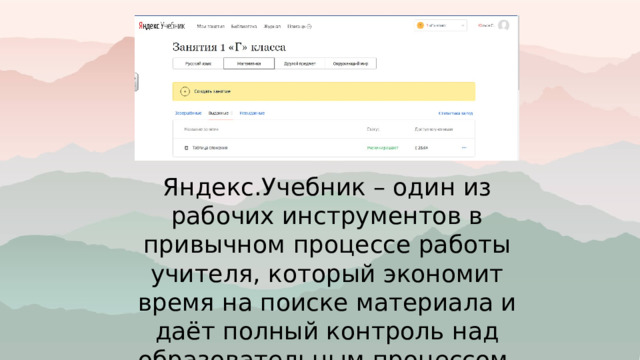Switch to the first blue lesson filter tab

[188, 113]
